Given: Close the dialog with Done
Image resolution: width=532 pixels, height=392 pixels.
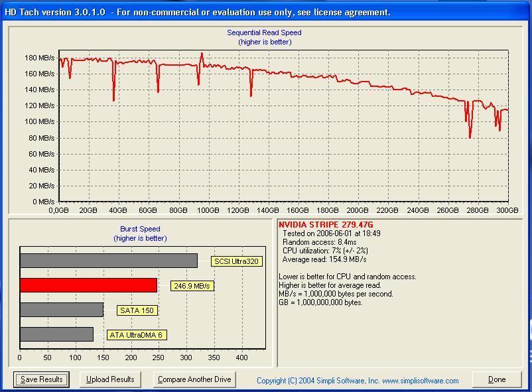Looking at the screenshot, I should (x=497, y=379).
